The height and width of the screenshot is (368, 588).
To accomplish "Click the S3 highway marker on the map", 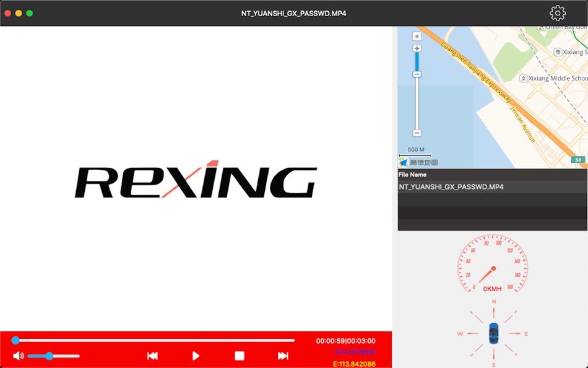I will 578,160.
